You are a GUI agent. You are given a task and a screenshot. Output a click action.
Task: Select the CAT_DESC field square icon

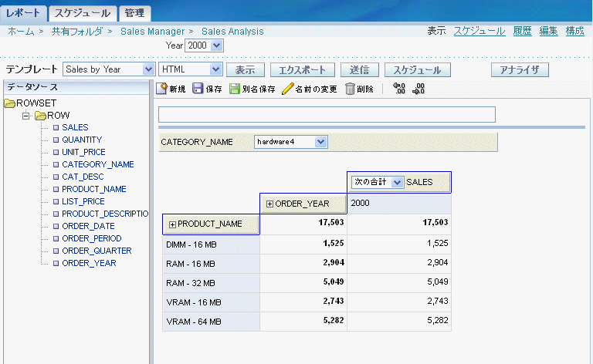click(56, 177)
